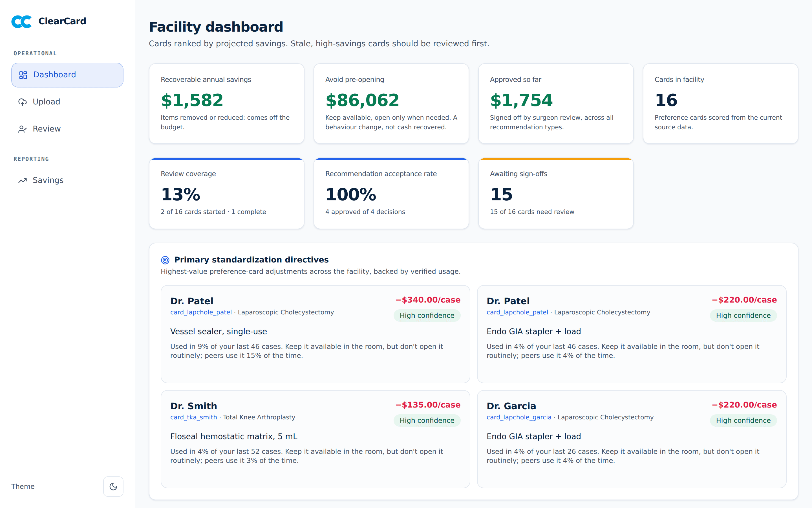
Task: Open the Dashboard sidebar item
Action: click(x=67, y=75)
